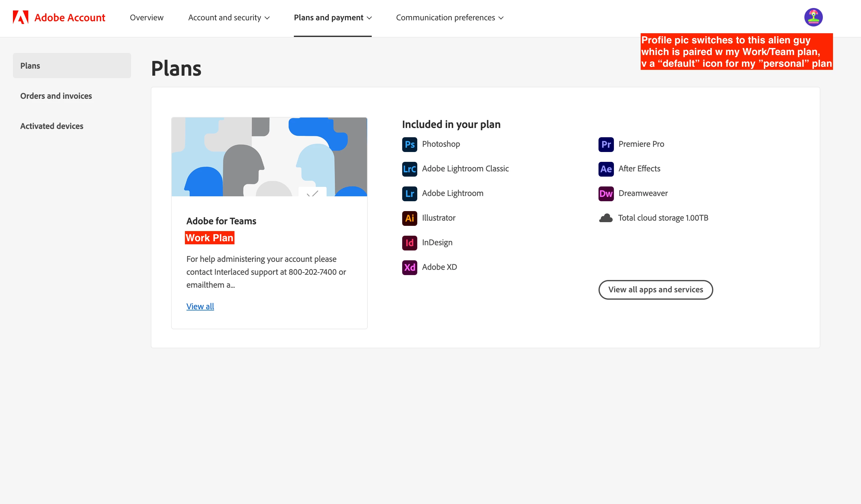This screenshot has height=504, width=861.
Task: Click View all apps and services
Action: pyautogui.click(x=655, y=290)
